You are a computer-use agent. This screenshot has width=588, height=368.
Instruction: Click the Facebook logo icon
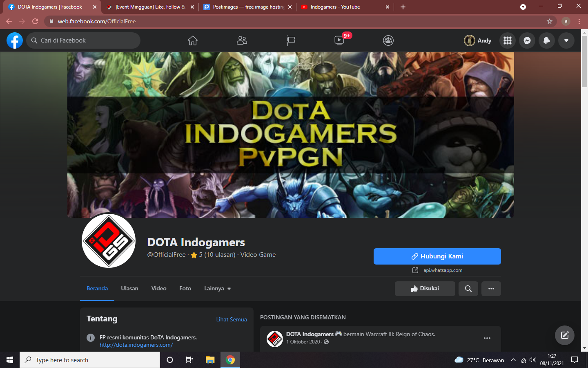click(x=15, y=40)
